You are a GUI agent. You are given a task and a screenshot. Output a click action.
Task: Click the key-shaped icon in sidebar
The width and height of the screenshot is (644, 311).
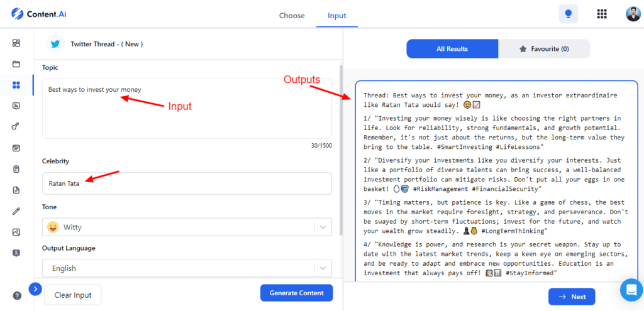click(16, 127)
